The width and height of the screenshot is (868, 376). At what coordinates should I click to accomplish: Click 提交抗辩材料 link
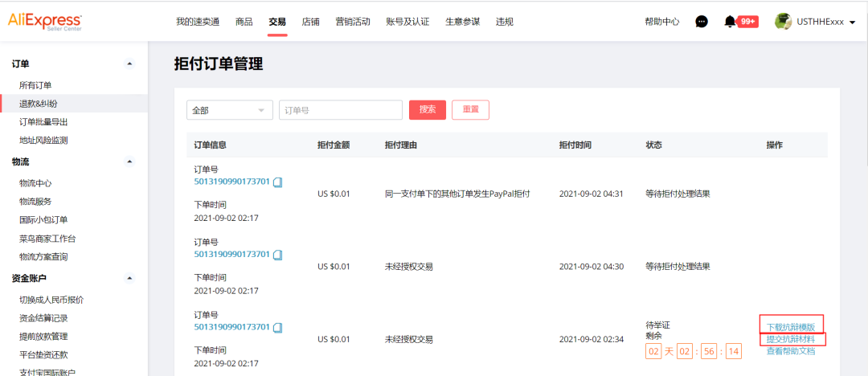click(791, 339)
